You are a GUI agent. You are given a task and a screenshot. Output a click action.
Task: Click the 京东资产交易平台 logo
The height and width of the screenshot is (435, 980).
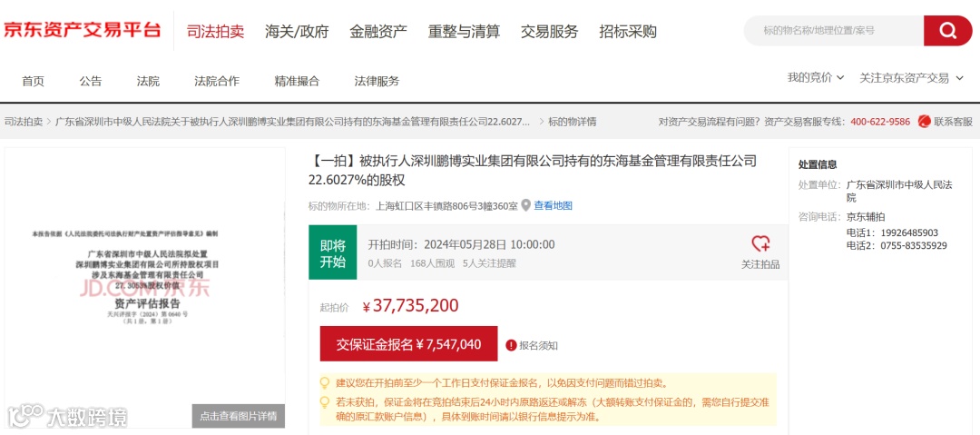(x=82, y=29)
